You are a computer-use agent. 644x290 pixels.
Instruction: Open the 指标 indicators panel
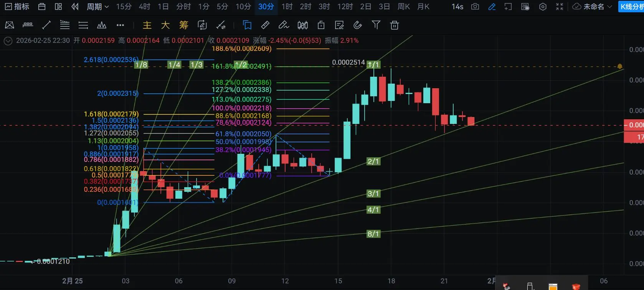17,7
